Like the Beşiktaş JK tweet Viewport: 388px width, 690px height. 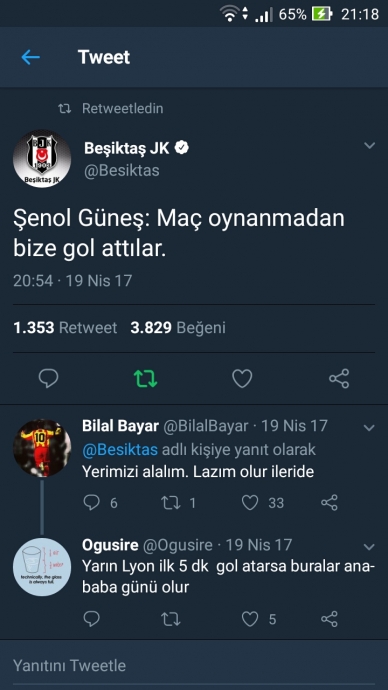point(242,378)
